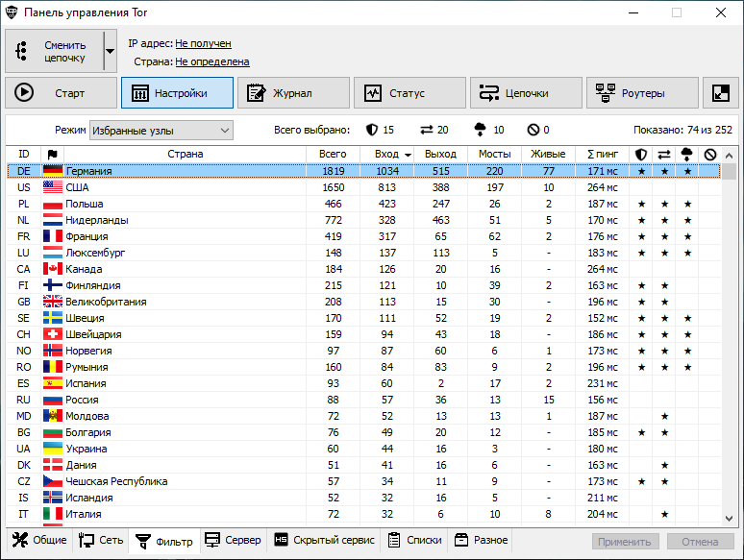Image resolution: width=744 pixels, height=560 pixels.
Task: Sort by 'Страна' column header
Action: [186, 154]
